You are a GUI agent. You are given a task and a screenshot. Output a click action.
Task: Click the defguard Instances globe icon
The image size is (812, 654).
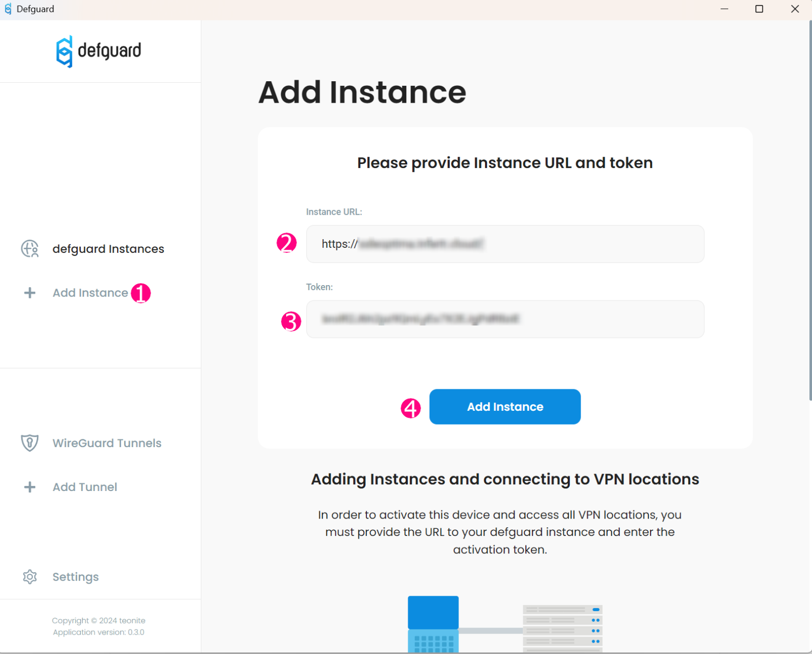[x=30, y=249]
